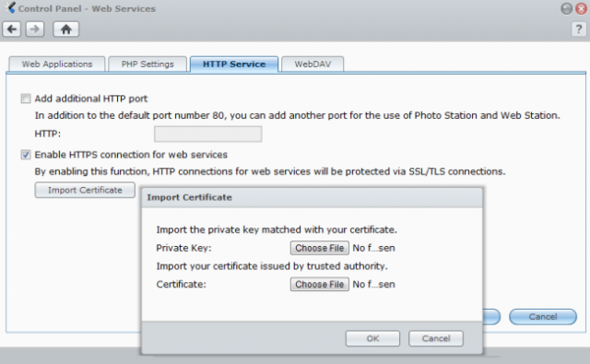Enable Add additional HTTP port checkbox
Screen dimensions: 590x364
tap(26, 99)
